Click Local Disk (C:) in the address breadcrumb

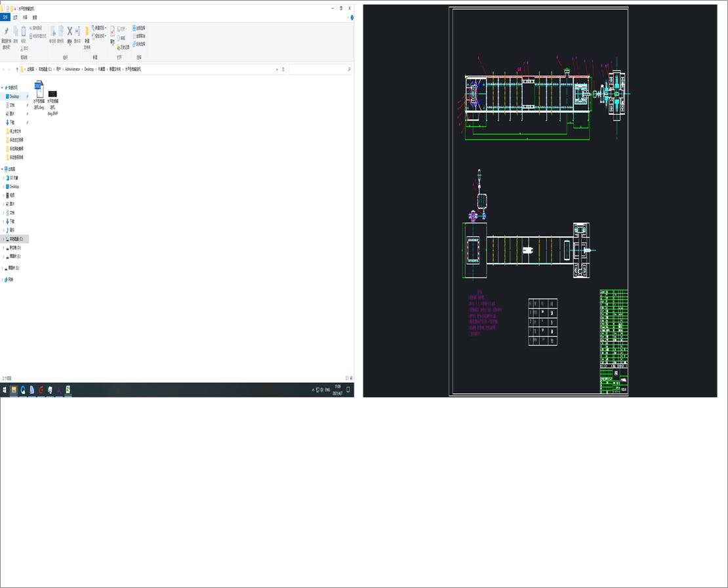click(x=45, y=69)
